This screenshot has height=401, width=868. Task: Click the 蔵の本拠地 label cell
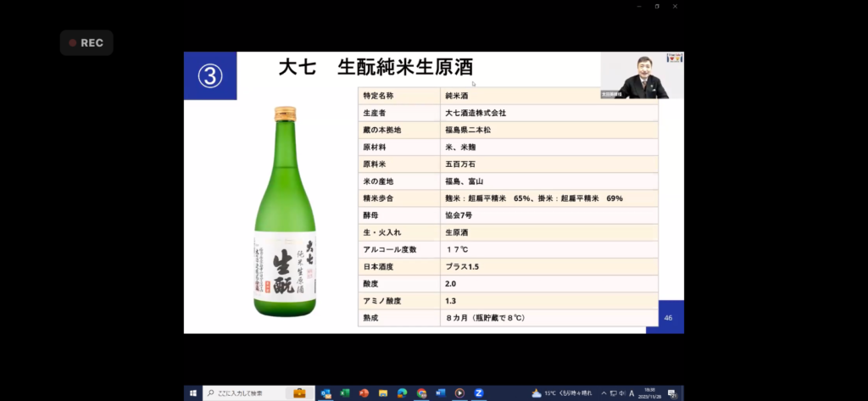(399, 130)
